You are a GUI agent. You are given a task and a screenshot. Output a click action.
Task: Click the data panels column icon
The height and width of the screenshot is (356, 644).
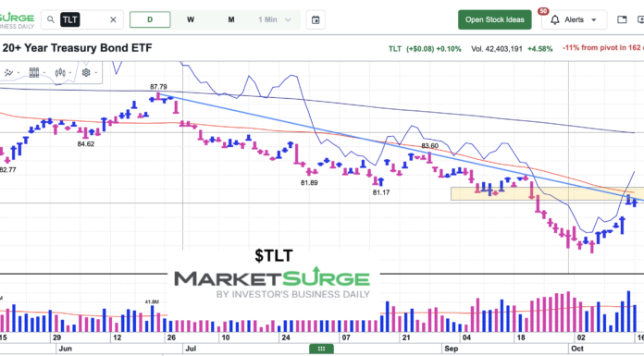point(34,73)
